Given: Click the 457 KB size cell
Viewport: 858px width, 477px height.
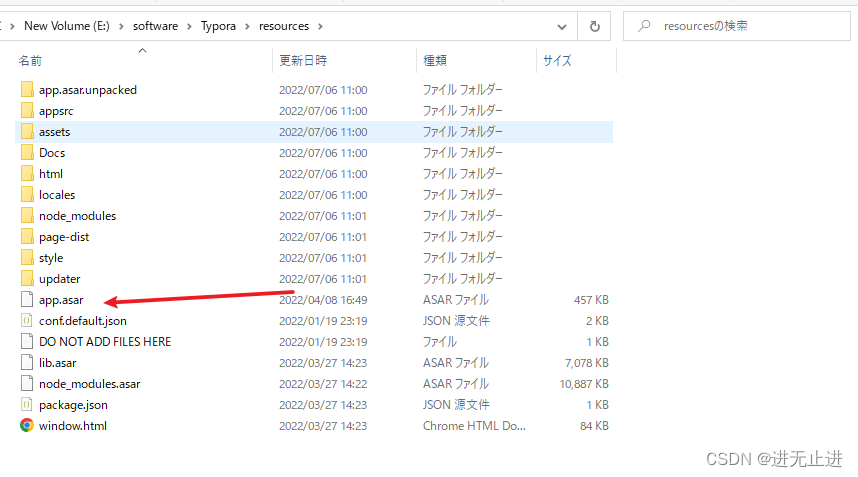Looking at the screenshot, I should [x=591, y=300].
